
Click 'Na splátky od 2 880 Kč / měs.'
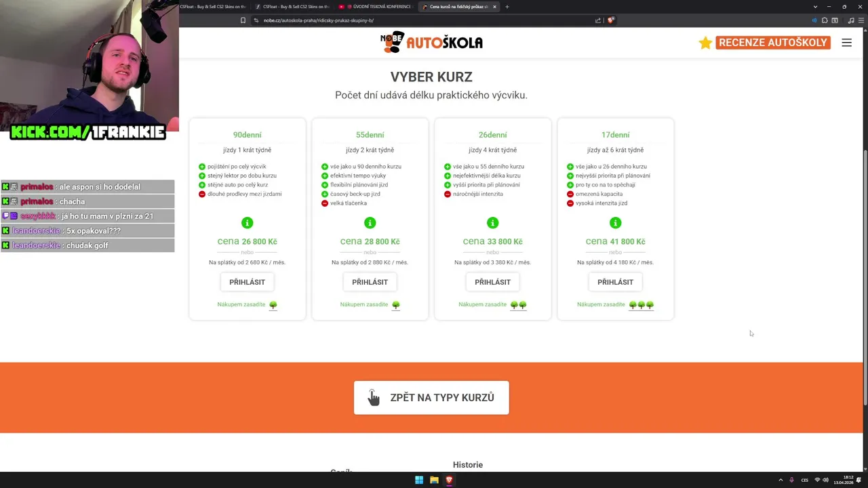pos(370,262)
